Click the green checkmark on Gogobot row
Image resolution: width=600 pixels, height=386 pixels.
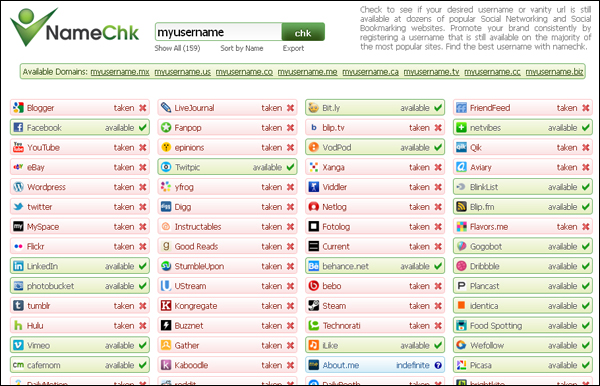[x=586, y=246]
